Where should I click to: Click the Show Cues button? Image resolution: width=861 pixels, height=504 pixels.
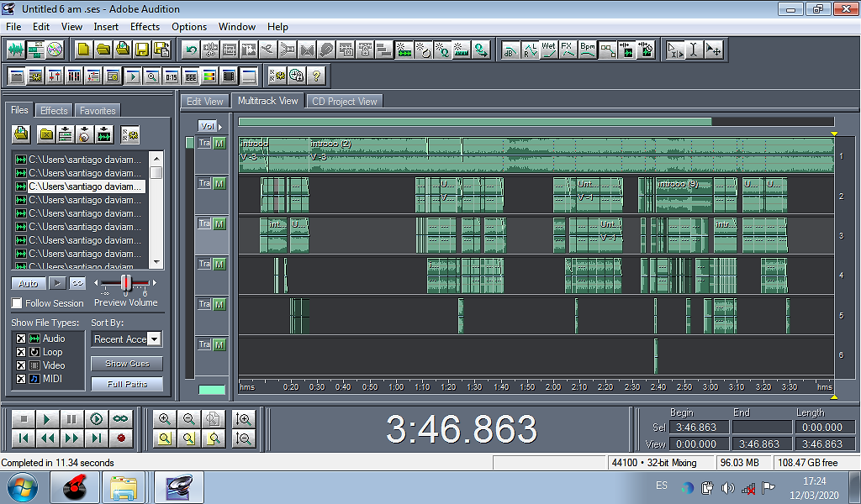click(127, 364)
